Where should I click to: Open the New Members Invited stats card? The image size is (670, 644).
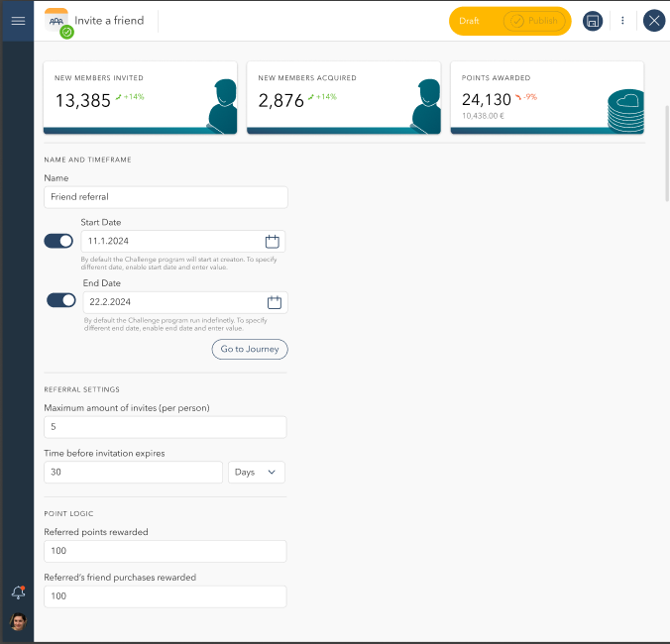pos(140,98)
